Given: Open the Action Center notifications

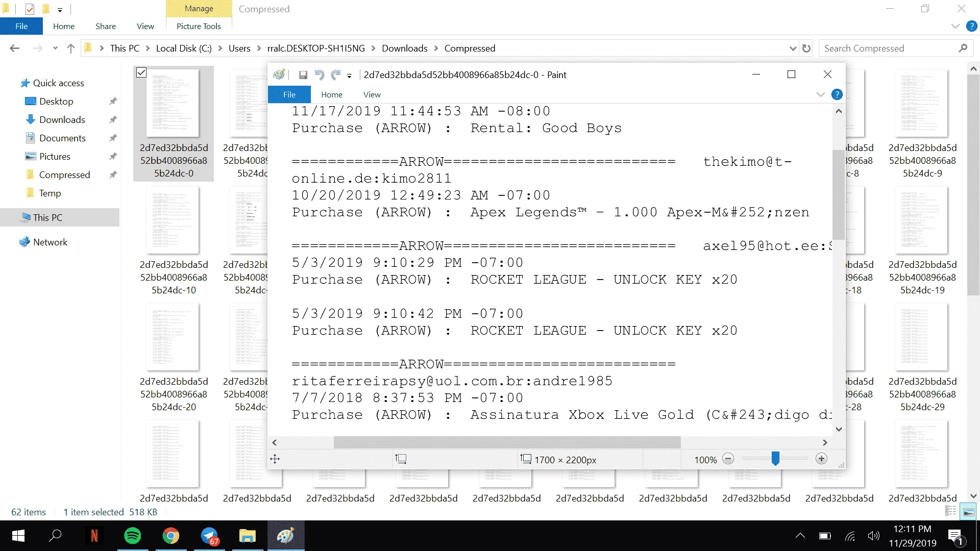Looking at the screenshot, I should (x=955, y=536).
